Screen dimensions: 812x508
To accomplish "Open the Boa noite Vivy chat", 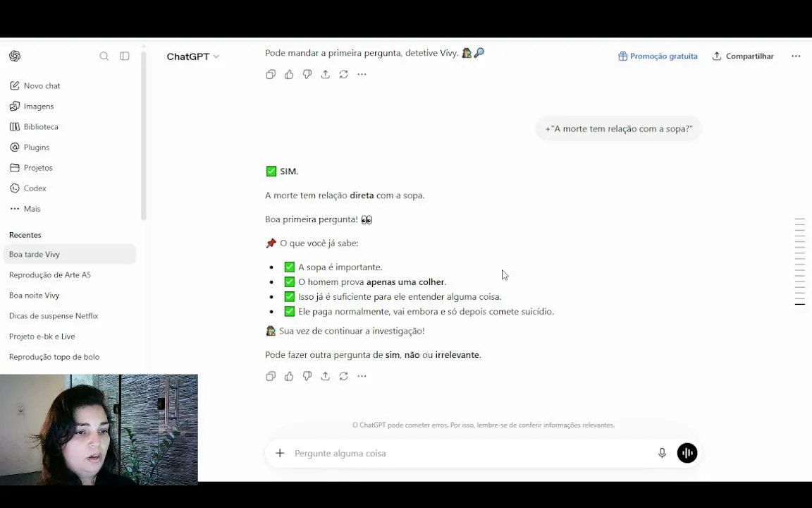I will (x=69, y=296).
